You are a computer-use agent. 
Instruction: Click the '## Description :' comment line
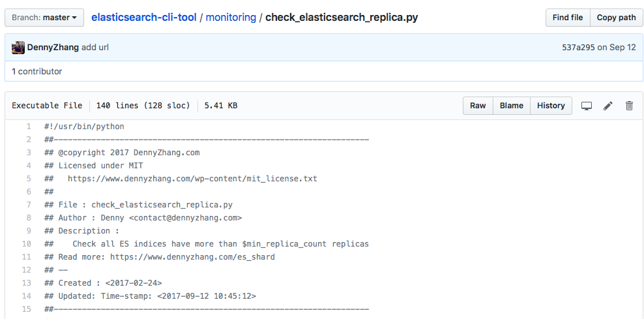pyautogui.click(x=81, y=231)
